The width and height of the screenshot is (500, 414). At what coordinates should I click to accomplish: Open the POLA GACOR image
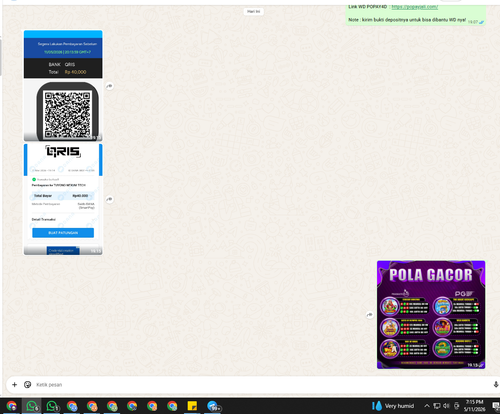pos(431,315)
